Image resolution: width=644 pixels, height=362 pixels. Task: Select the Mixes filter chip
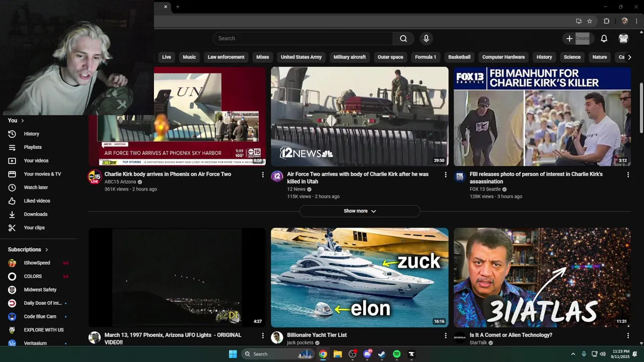tap(263, 57)
